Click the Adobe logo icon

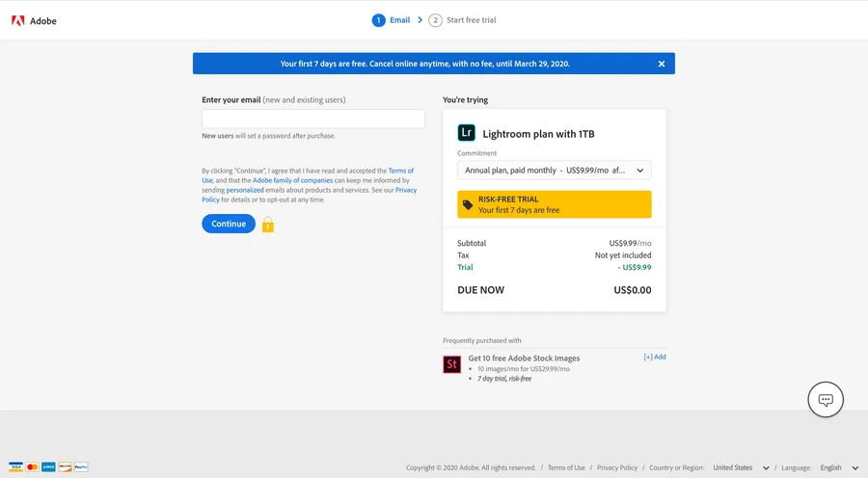[17, 21]
